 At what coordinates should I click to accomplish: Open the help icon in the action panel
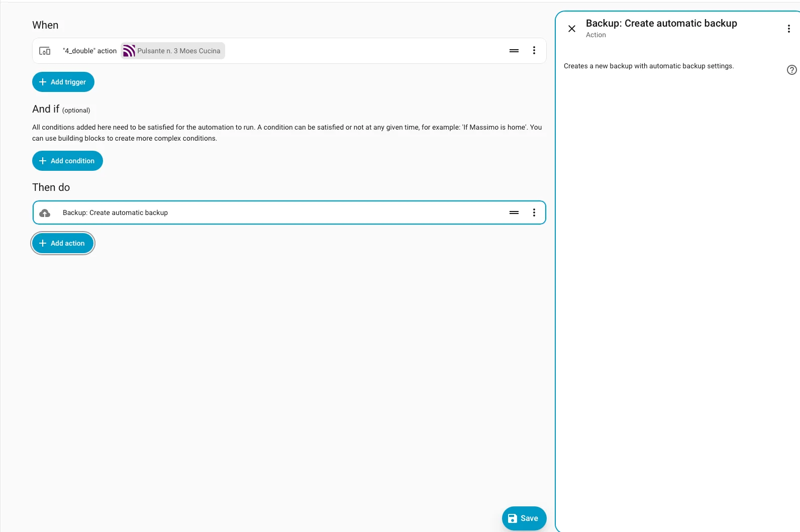pos(792,70)
